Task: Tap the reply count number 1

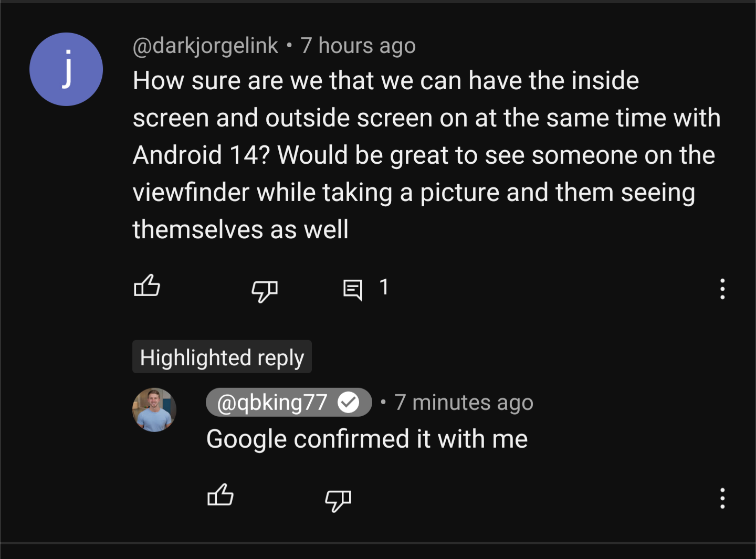Action: pos(384,287)
